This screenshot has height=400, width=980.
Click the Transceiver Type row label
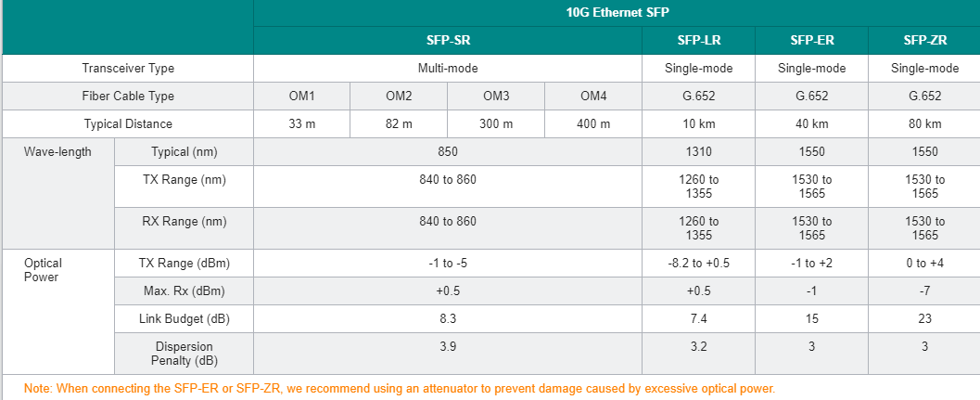[128, 69]
